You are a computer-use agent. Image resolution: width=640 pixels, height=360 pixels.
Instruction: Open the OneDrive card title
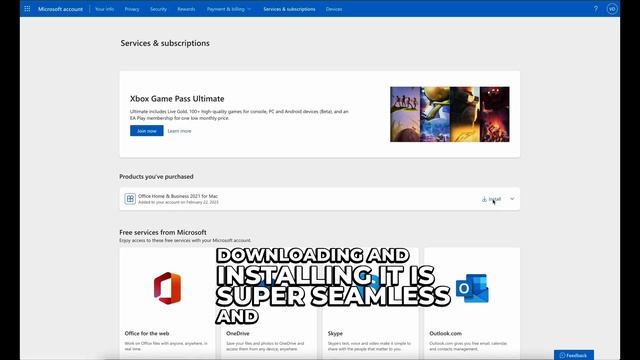238,333
